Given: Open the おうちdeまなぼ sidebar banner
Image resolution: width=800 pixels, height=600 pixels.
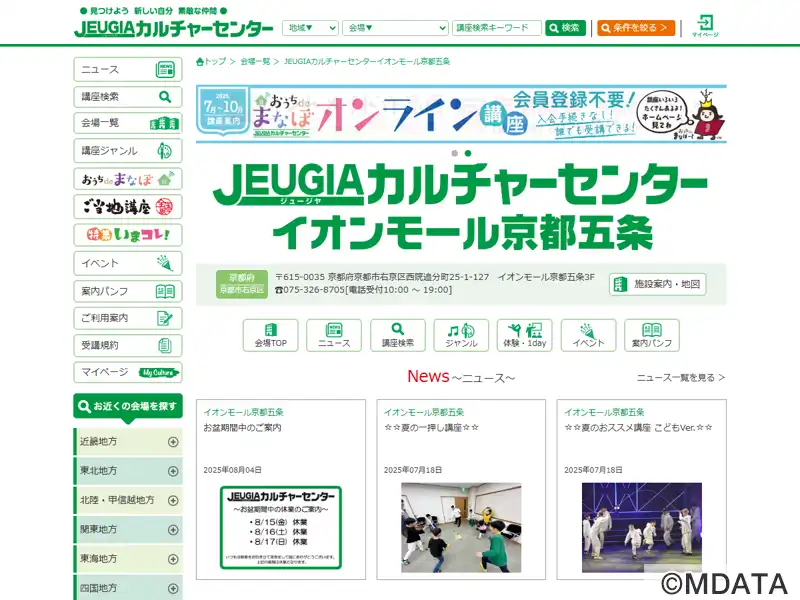Looking at the screenshot, I should [128, 179].
